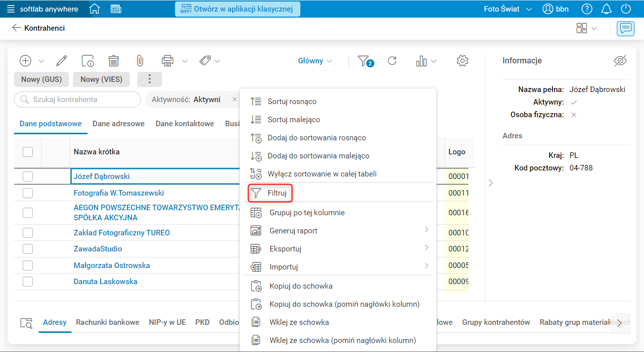Click the magnifier search icon in bottom tabs
Screen dimensions: 644x352
point(26,323)
